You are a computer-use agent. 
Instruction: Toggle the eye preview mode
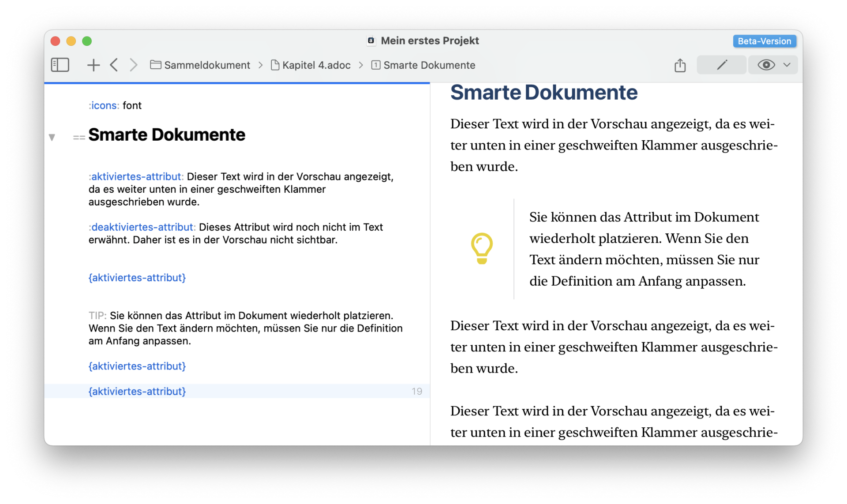766,65
